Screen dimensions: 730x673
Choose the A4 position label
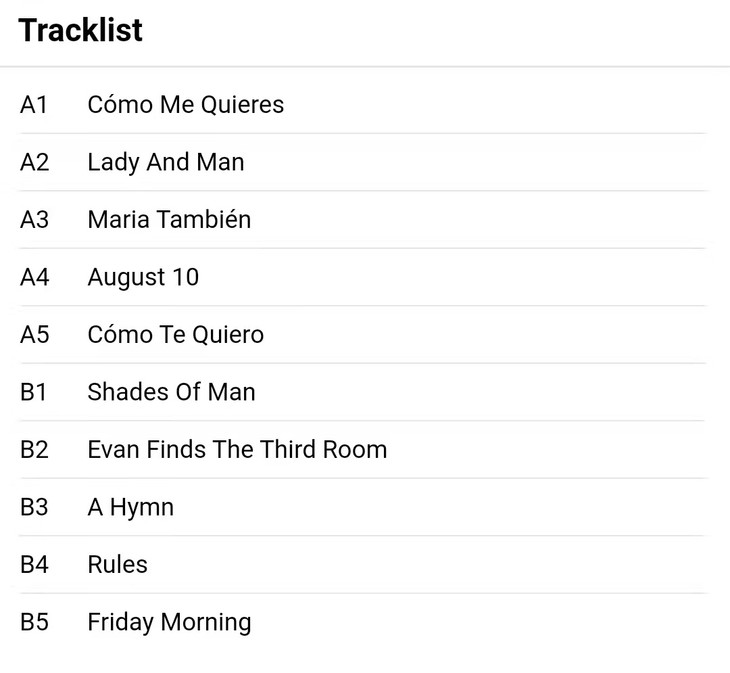coord(34,277)
